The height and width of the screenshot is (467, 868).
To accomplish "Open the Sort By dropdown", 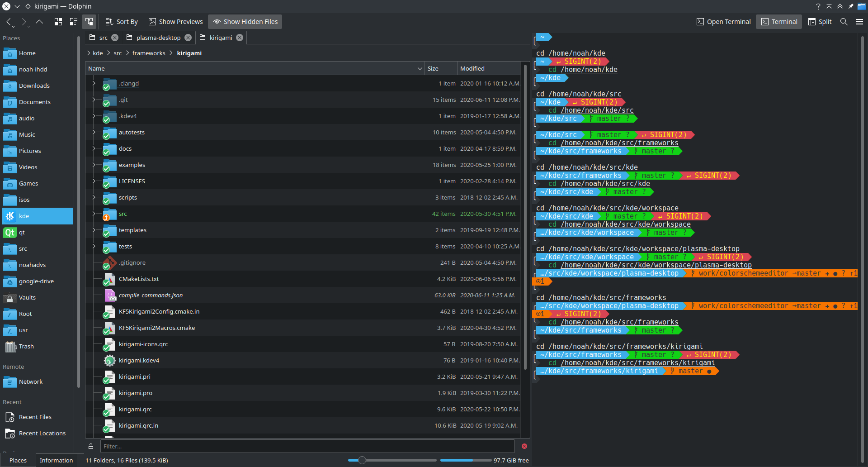I will pos(122,22).
